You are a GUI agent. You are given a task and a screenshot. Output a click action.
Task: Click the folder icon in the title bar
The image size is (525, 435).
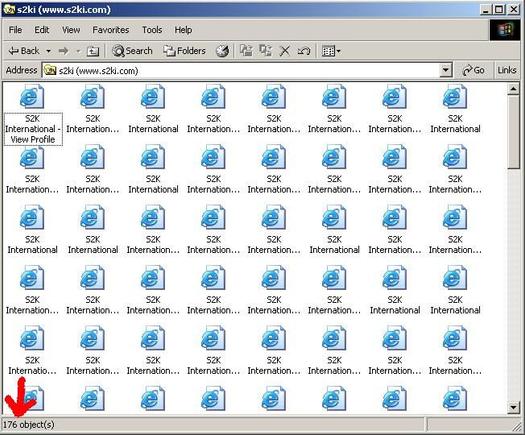tap(9, 9)
